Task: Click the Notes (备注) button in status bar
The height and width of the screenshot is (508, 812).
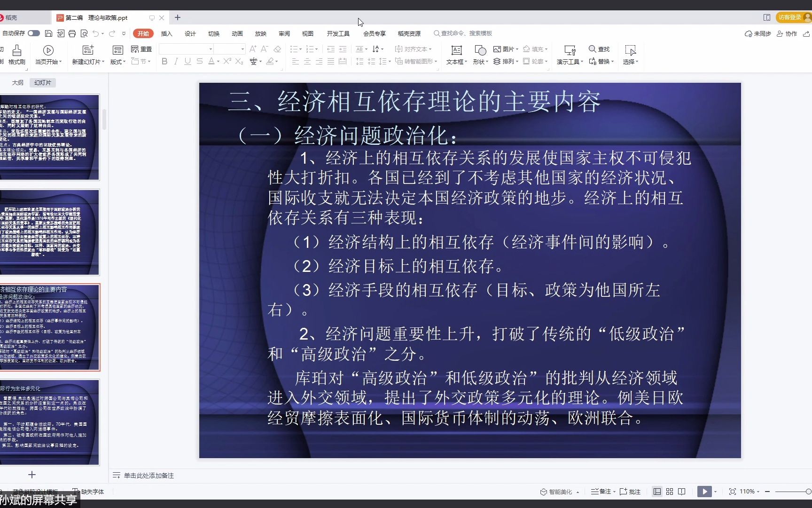Action: tap(603, 492)
